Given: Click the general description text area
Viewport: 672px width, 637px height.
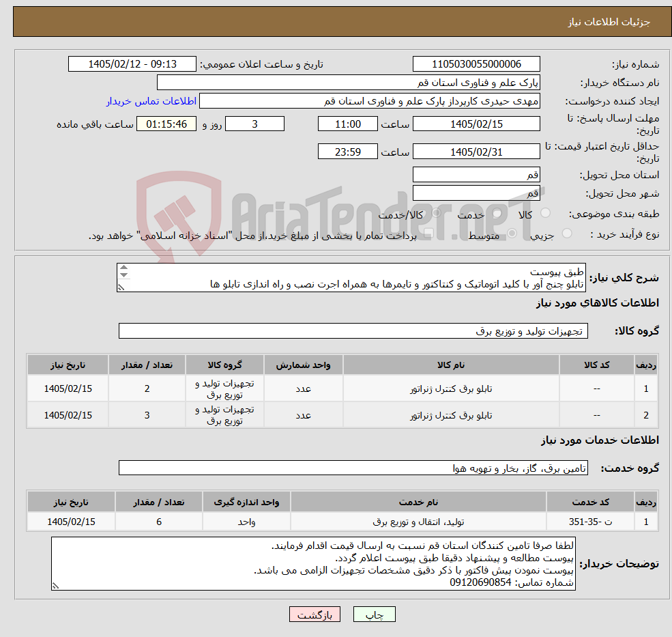Looking at the screenshot, I should pos(351,277).
